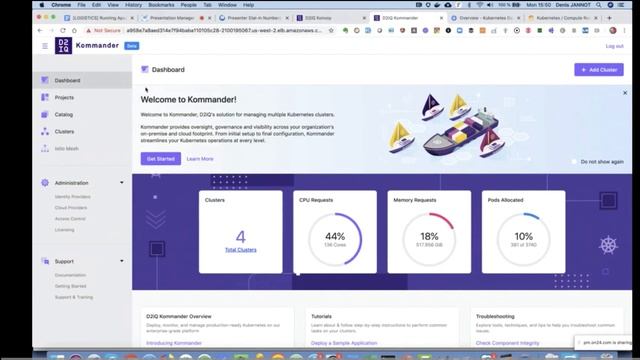Screen dimensions: 640x360
Task: Open Documentation under Support
Action: [x=70, y=275]
